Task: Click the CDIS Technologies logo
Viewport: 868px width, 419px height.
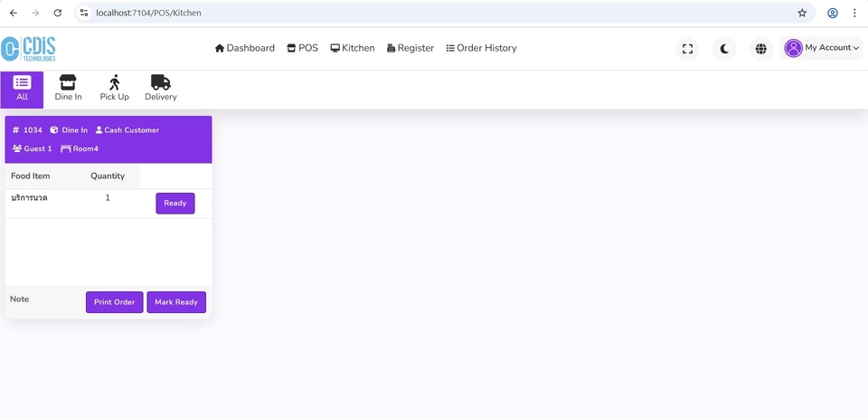Action: coord(29,49)
